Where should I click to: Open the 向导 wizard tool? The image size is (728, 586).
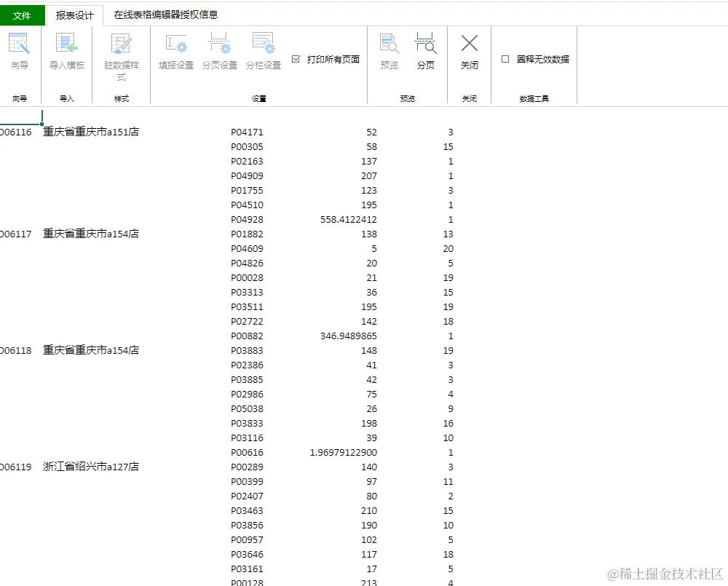pos(19,51)
